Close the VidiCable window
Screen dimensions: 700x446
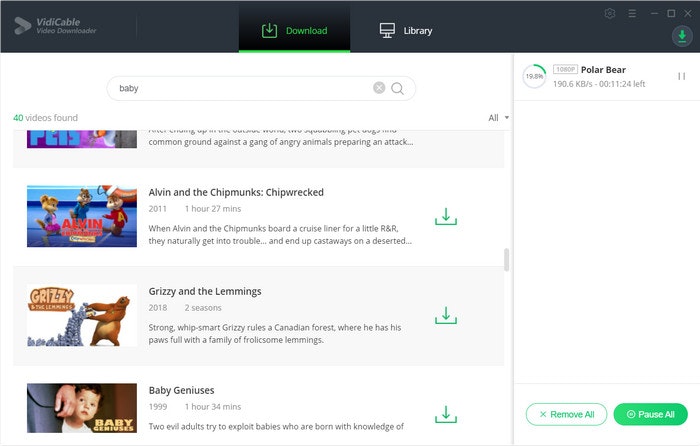[x=688, y=13]
